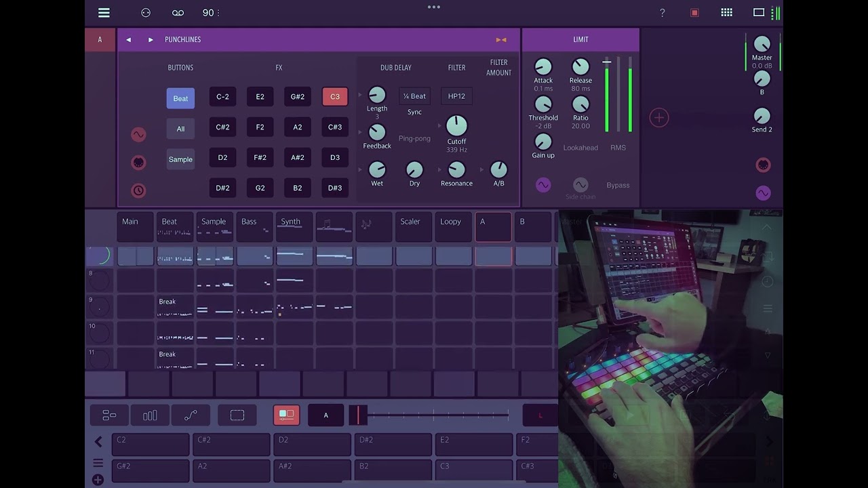Open the bars mixer icon in bottom toolbar
Viewport: 868px width, 488px height.
click(x=150, y=415)
